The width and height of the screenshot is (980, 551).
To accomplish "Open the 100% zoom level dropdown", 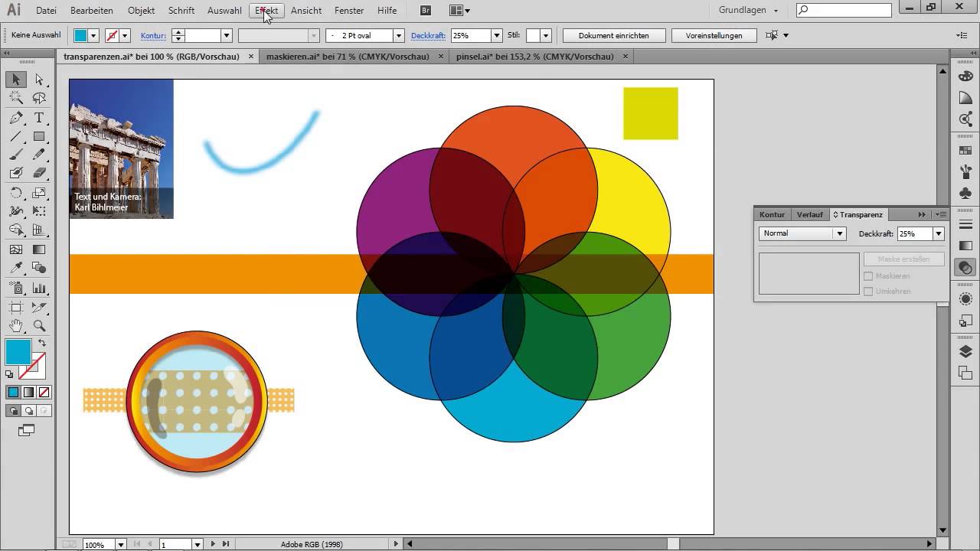I will click(121, 545).
